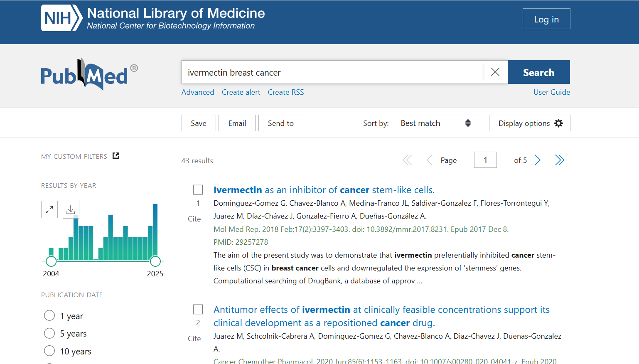This screenshot has width=639, height=364.
Task: Open the Antitumor effects of ivermectin article
Action: pyautogui.click(x=381, y=316)
